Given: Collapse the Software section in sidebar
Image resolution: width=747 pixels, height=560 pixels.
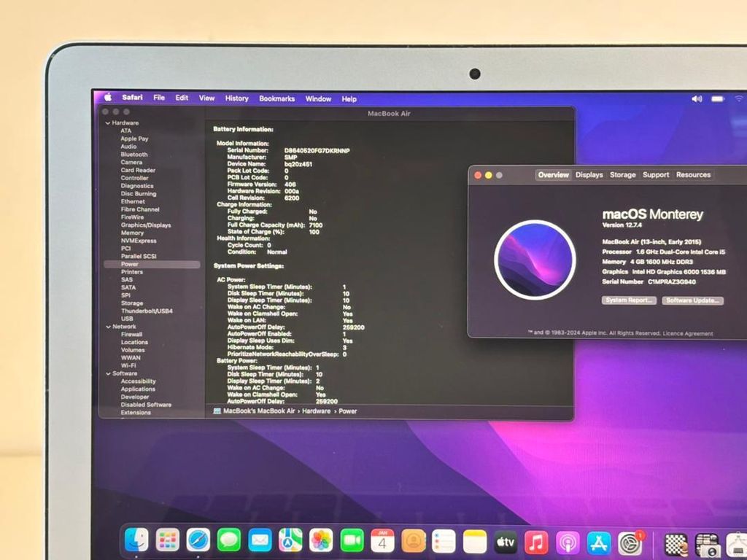Looking at the screenshot, I should 107,373.
